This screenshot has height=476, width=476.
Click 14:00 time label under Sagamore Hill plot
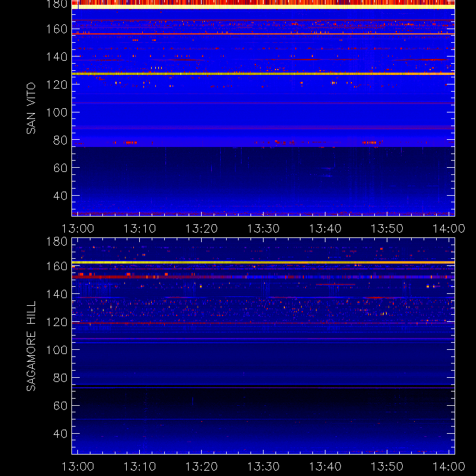449,466
